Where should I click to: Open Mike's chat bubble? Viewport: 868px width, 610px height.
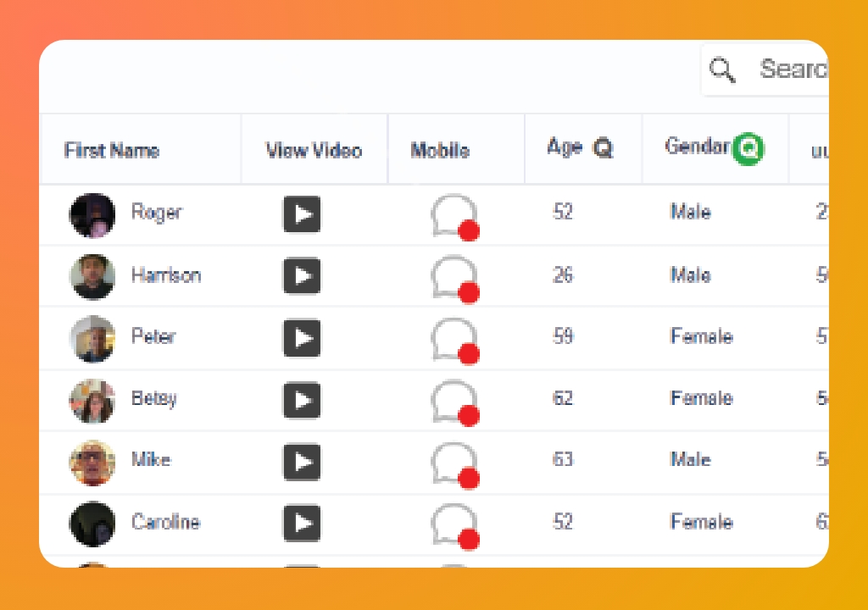(x=455, y=463)
